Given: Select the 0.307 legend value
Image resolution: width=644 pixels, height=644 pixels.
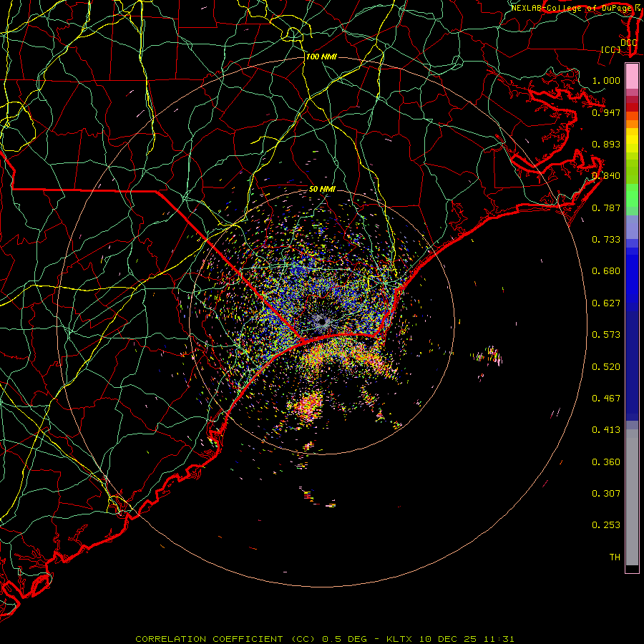Looking at the screenshot, I should pyautogui.click(x=606, y=494).
